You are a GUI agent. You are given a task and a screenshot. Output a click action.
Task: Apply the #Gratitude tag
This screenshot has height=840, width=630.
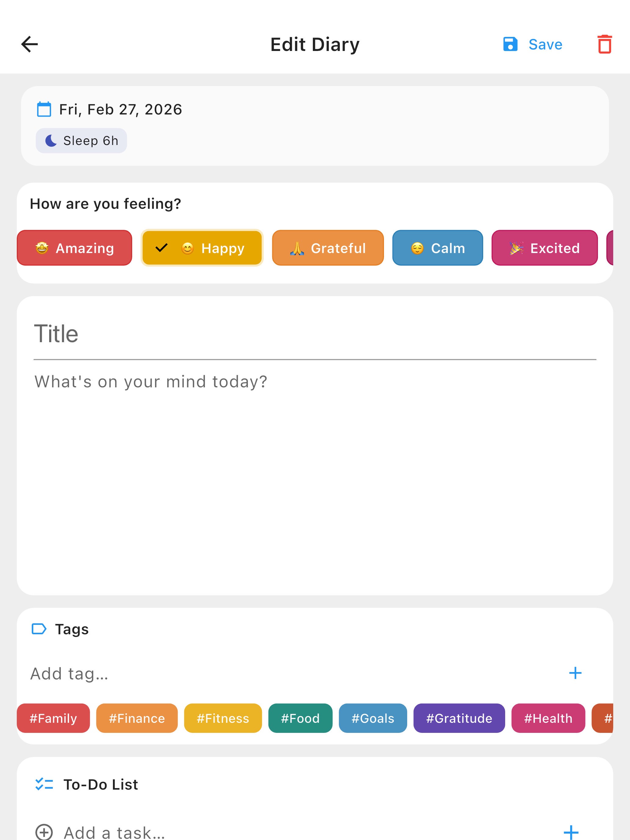tap(459, 718)
